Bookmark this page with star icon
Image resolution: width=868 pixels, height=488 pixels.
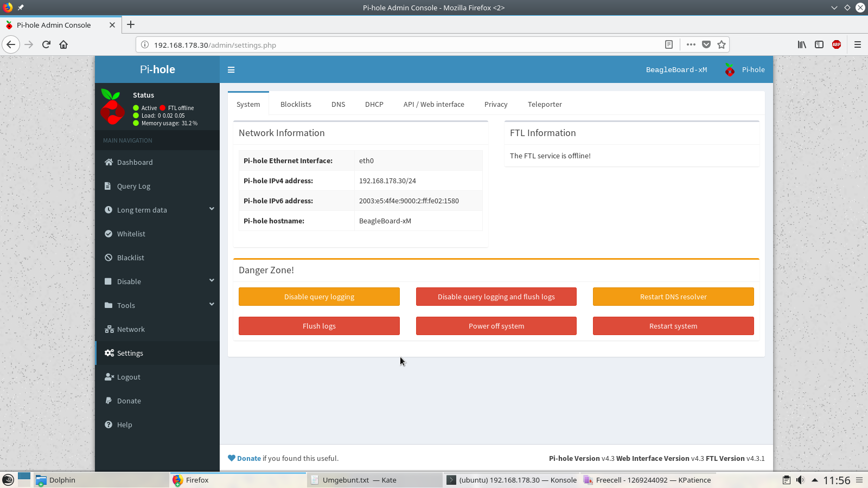722,44
